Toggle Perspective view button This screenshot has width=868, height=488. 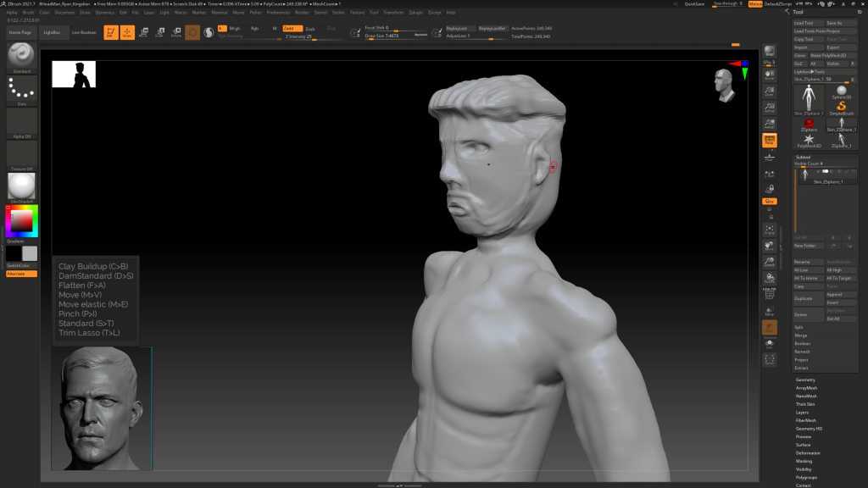[x=769, y=140]
